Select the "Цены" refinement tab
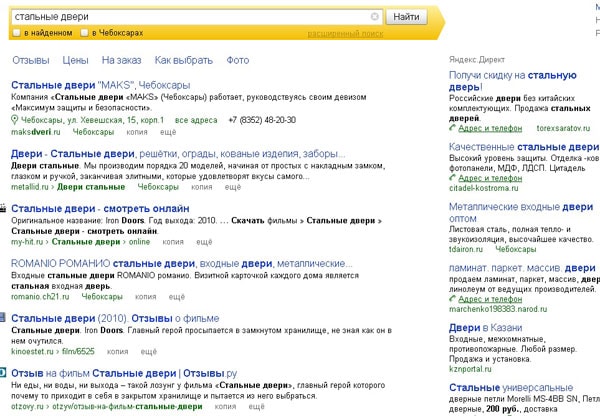The height and width of the screenshot is (416, 600). (75, 60)
